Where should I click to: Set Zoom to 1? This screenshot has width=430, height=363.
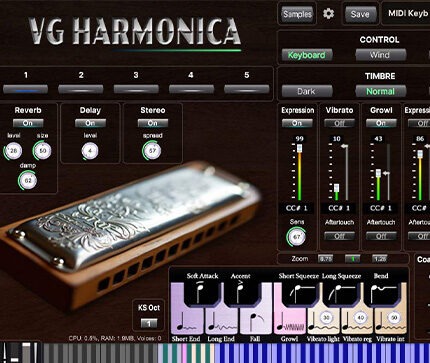click(x=352, y=259)
